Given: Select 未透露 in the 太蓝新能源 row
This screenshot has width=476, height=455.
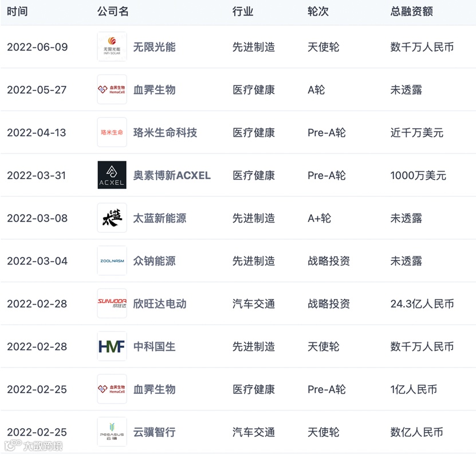Looking at the screenshot, I should 406,218.
